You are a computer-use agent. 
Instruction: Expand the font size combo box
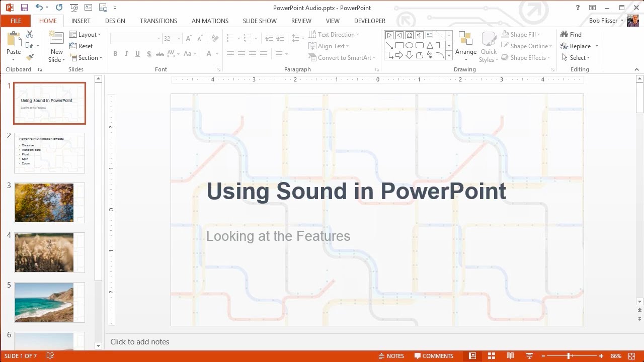pos(179,38)
